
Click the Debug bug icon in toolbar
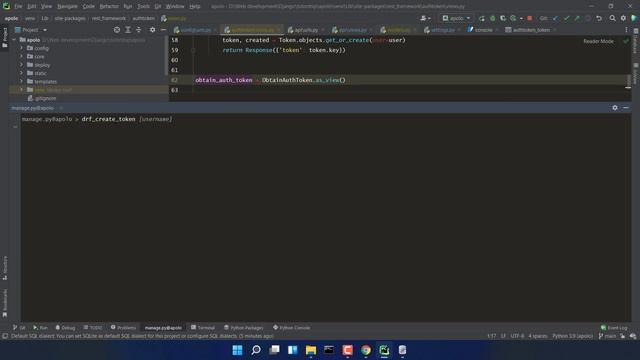pyautogui.click(x=493, y=18)
